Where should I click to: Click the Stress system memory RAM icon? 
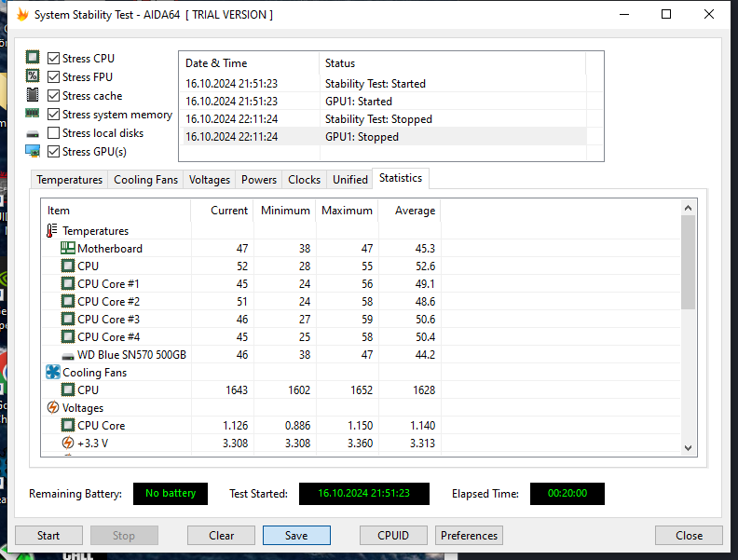[x=33, y=113]
